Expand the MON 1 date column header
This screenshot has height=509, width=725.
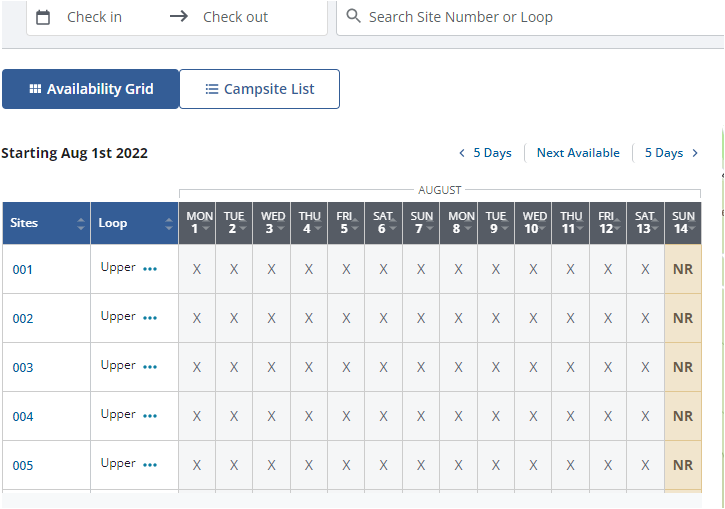pyautogui.click(x=199, y=223)
